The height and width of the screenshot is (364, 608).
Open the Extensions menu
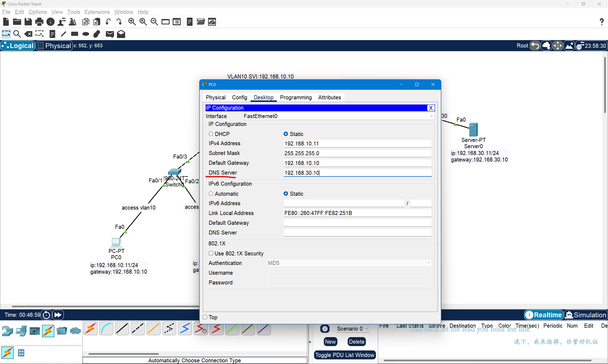pos(97,12)
